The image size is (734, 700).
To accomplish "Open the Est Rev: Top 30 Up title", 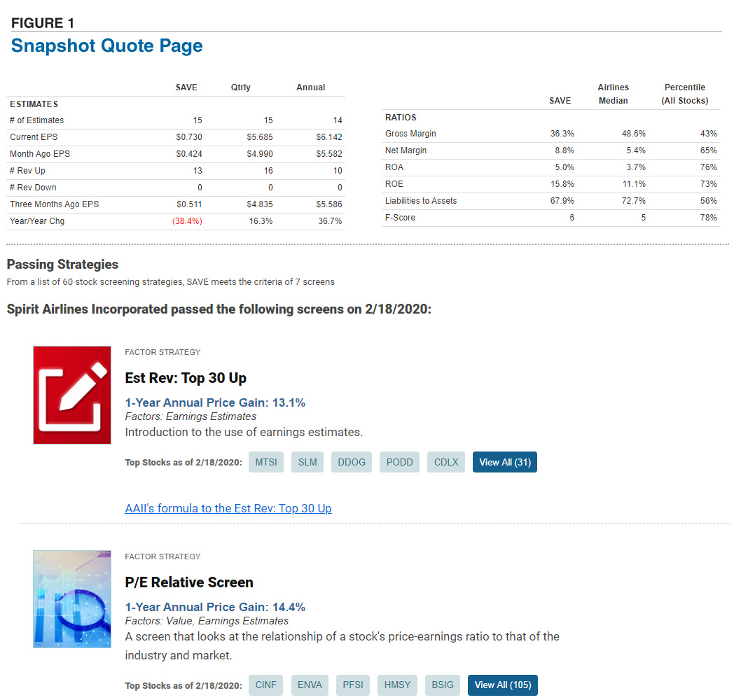I will [186, 378].
